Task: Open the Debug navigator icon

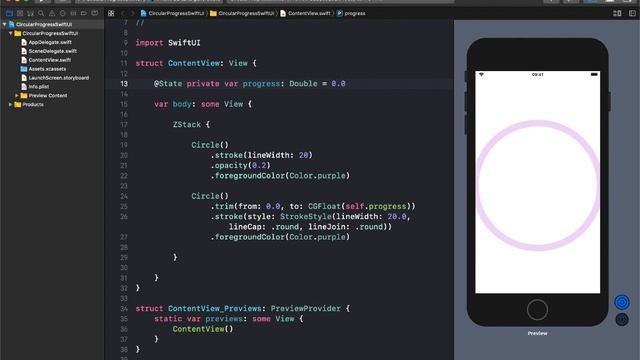Action: pyautogui.click(x=73, y=13)
